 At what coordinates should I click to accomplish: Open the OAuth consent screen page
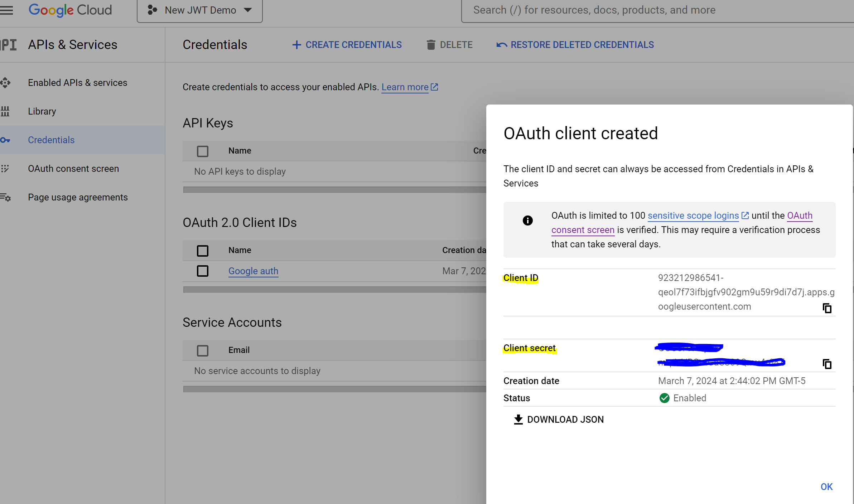point(73,168)
